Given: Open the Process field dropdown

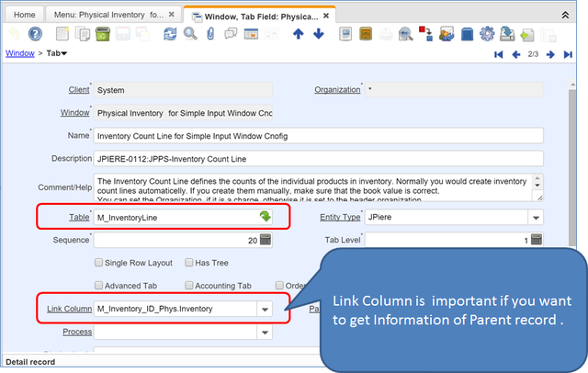Looking at the screenshot, I should [x=265, y=331].
